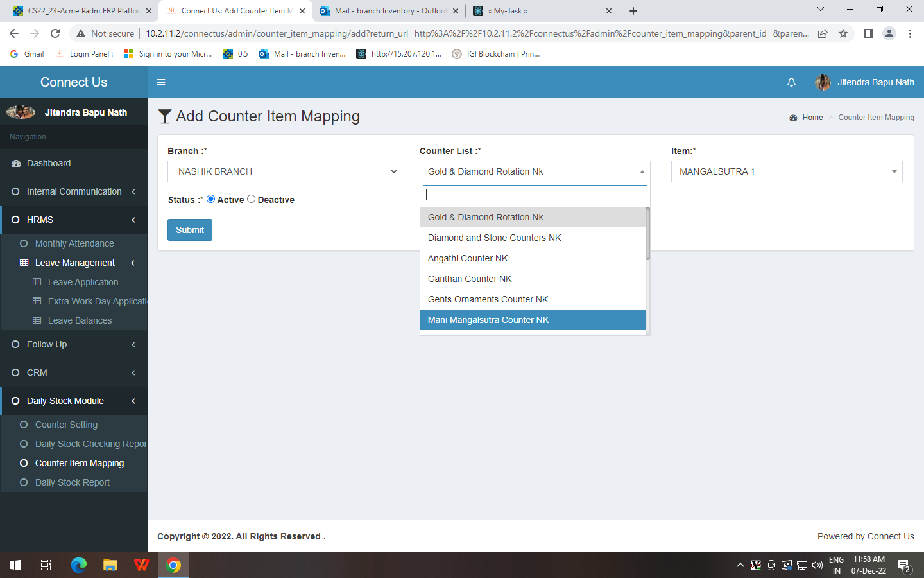Open Counter Setting in sidebar
924x578 pixels.
pos(66,425)
